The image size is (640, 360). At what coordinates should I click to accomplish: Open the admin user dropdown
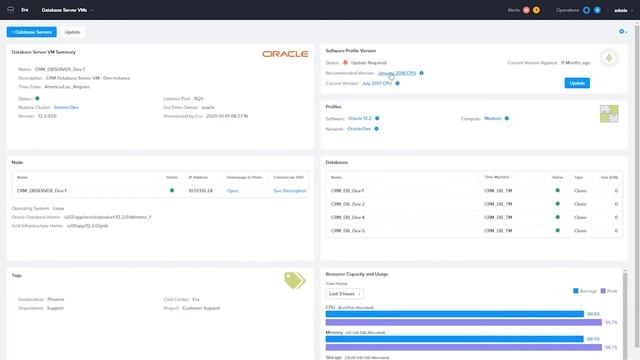[x=623, y=10]
